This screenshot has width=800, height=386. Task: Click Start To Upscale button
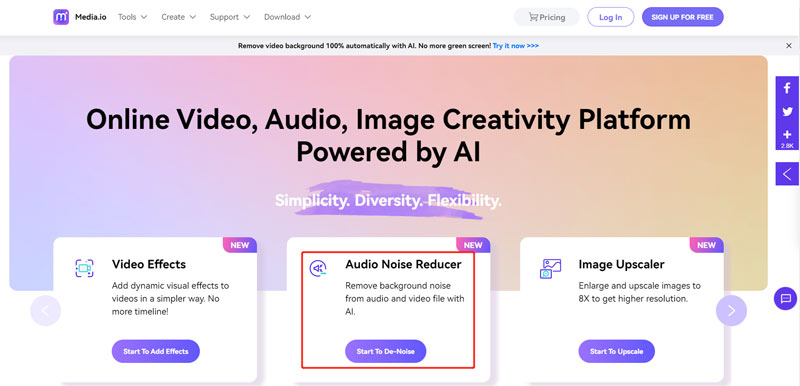pos(616,351)
